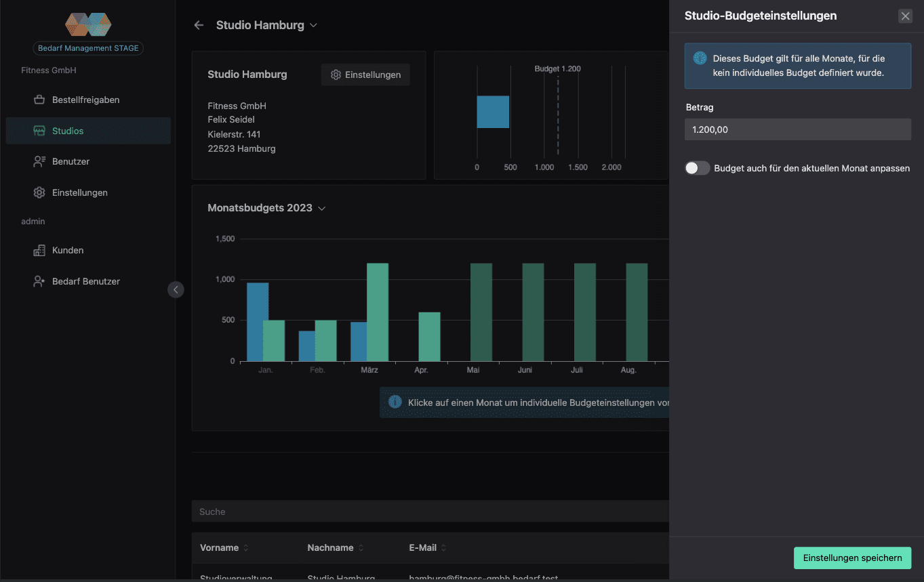Click the Einstellungen gear icon in sidebar
The width and height of the screenshot is (924, 582).
tap(39, 192)
